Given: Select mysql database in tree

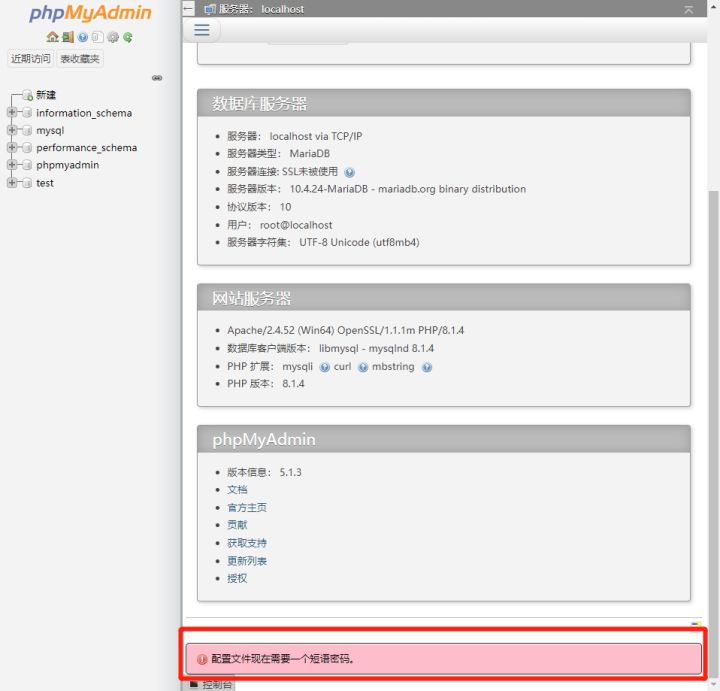Looking at the screenshot, I should [50, 131].
